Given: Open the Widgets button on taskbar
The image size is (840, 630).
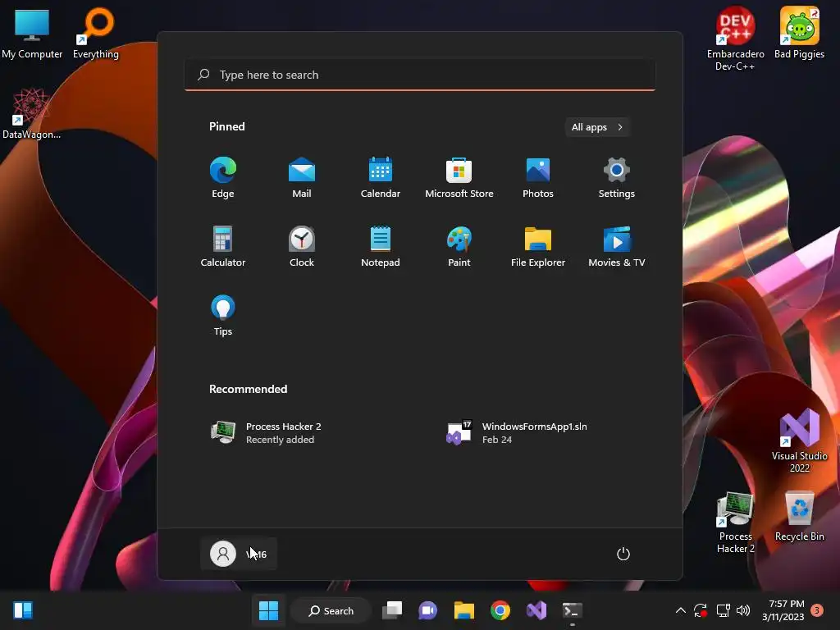Looking at the screenshot, I should (x=23, y=610).
